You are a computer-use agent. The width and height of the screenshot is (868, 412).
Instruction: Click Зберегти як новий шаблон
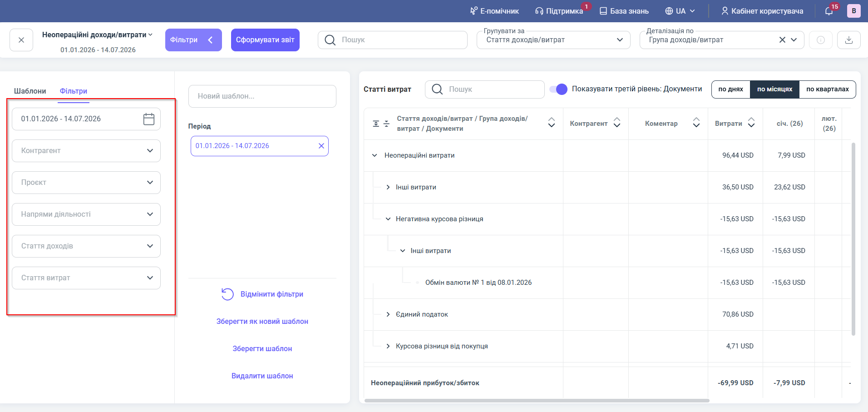click(x=262, y=322)
